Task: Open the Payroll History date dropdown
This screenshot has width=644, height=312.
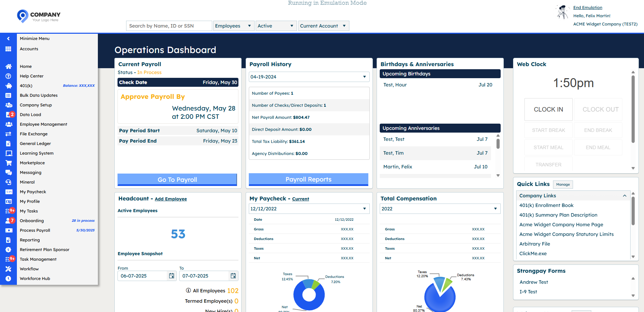Action: coord(309,77)
